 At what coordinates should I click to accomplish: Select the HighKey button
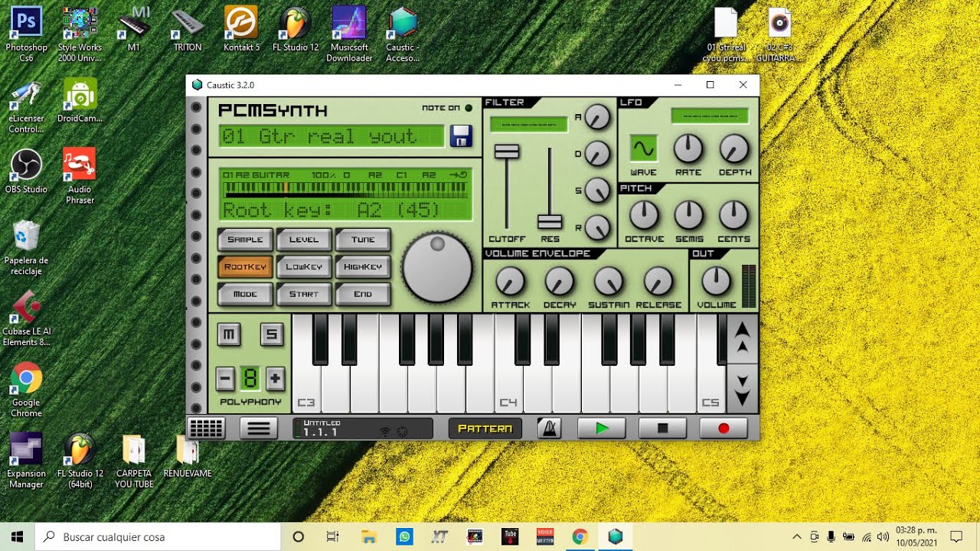point(363,267)
